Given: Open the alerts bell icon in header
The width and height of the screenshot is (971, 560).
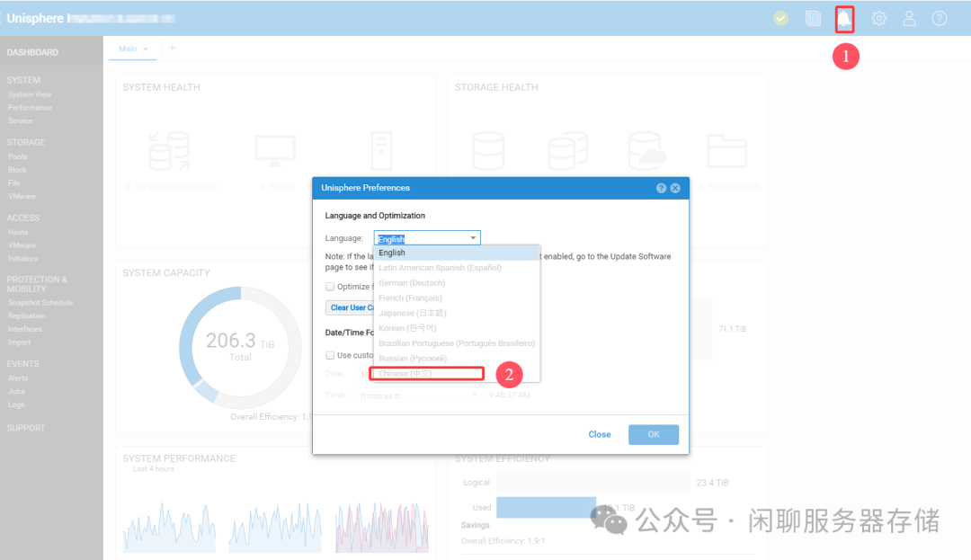Looking at the screenshot, I should click(x=844, y=19).
